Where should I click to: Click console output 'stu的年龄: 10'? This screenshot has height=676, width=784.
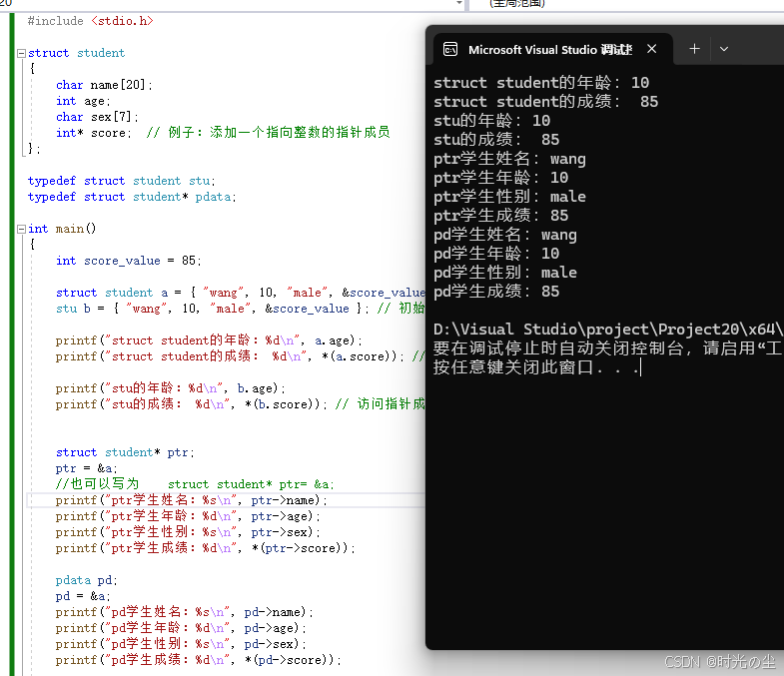point(492,121)
